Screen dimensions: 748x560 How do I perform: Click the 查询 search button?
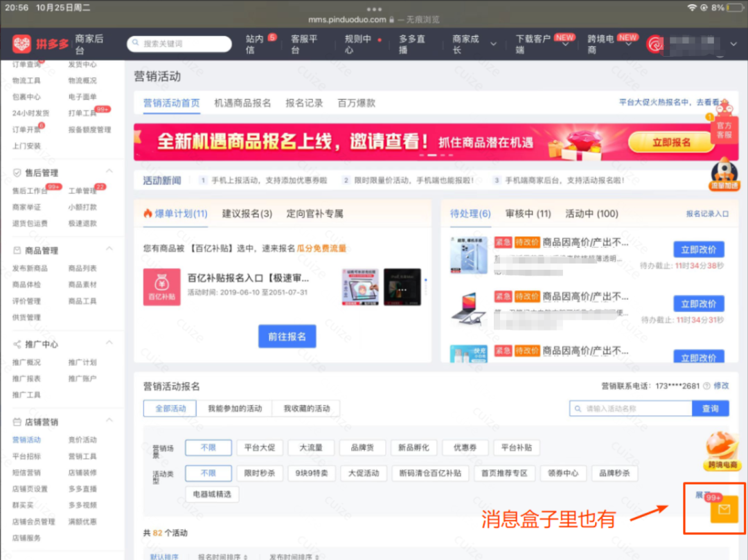tap(711, 408)
